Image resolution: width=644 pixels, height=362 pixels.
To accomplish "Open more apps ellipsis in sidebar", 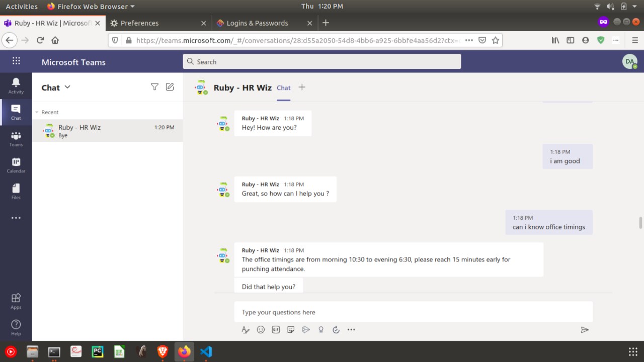I will coord(16,218).
